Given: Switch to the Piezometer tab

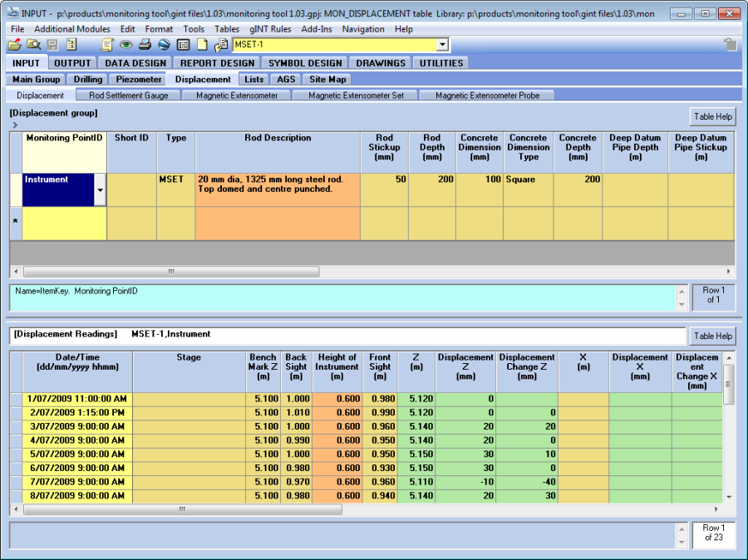Looking at the screenshot, I should (137, 79).
